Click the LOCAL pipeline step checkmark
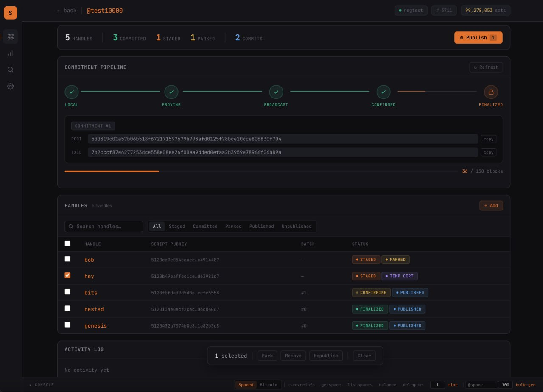Image resolution: width=543 pixels, height=392 pixels. [x=72, y=92]
